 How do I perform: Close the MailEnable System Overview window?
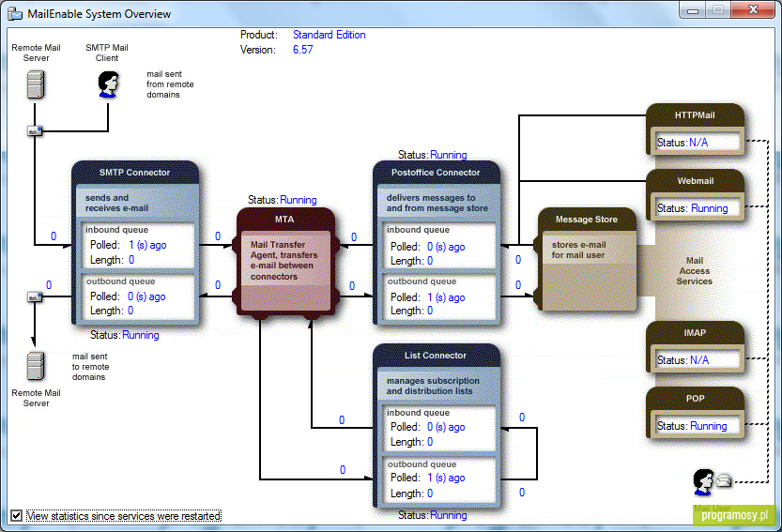(754, 9)
